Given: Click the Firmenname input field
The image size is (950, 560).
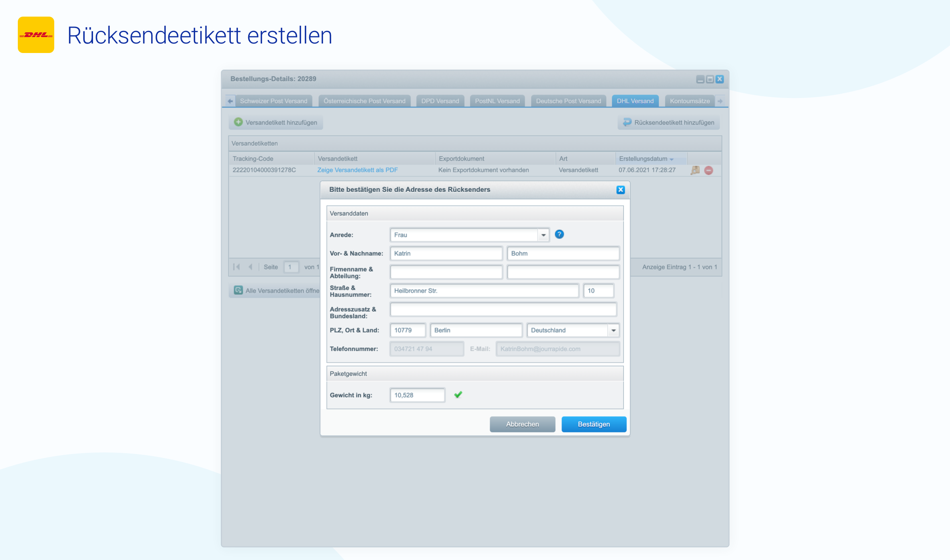Looking at the screenshot, I should point(446,272).
